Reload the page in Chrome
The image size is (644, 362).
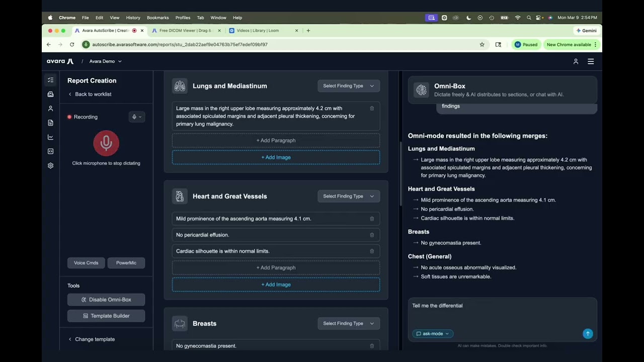[72, 44]
